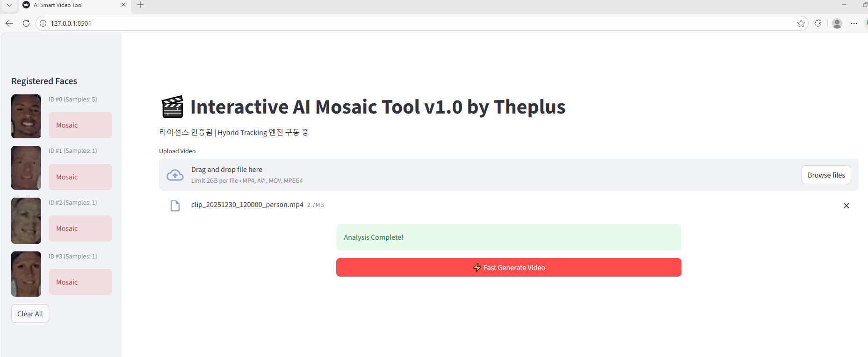Close the AI Smart Video Tool tab
This screenshot has width=868, height=357.
point(123,5)
